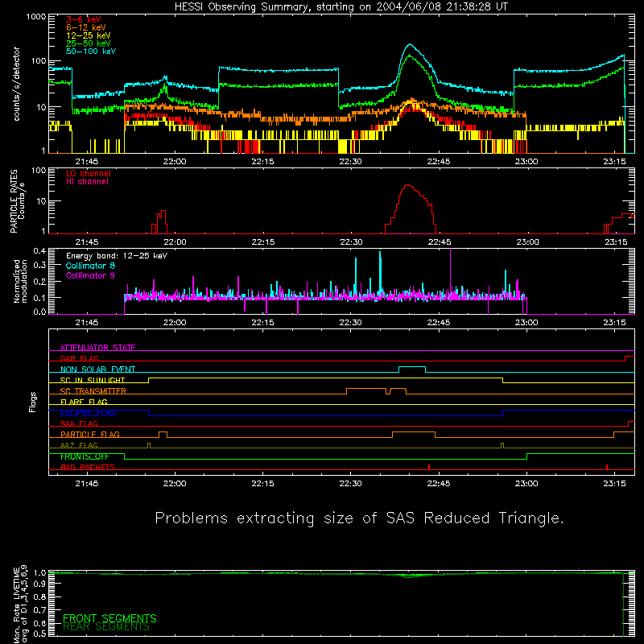Select the red 3-6 keV legend label
The width and height of the screenshot is (644, 644).
(x=84, y=19)
